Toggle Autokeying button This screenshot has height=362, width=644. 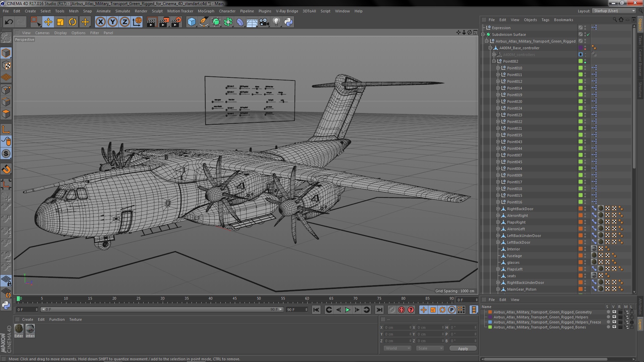click(401, 310)
